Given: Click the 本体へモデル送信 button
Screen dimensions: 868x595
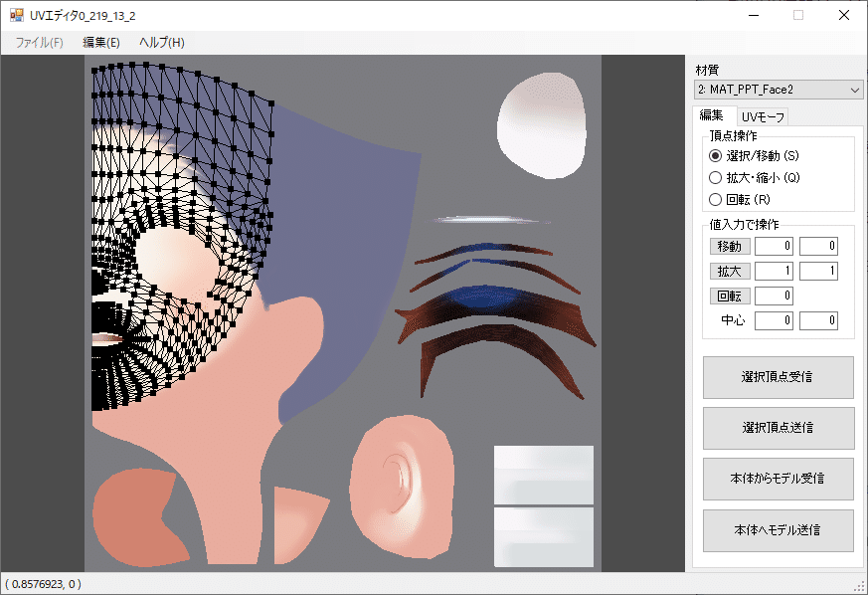Looking at the screenshot, I should click(778, 530).
